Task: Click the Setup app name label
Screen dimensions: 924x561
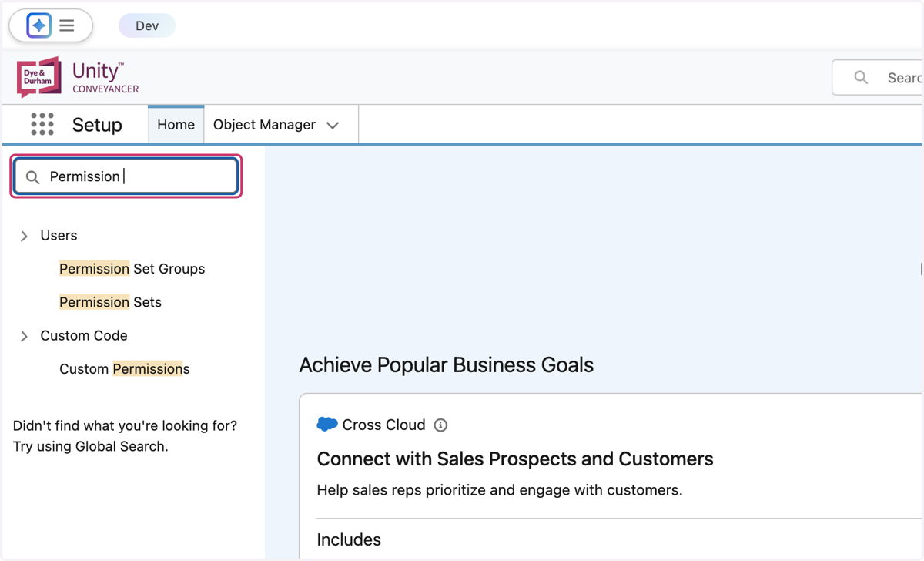Action: pyautogui.click(x=97, y=125)
